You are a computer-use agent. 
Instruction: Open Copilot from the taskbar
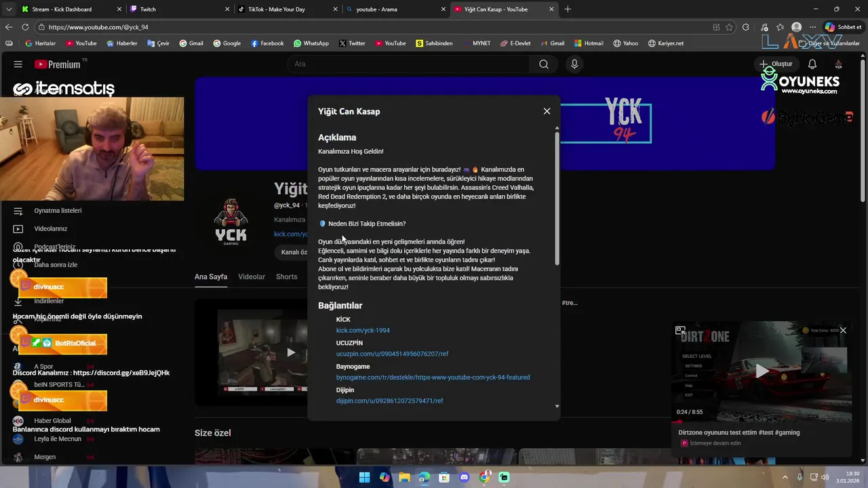coord(384,477)
